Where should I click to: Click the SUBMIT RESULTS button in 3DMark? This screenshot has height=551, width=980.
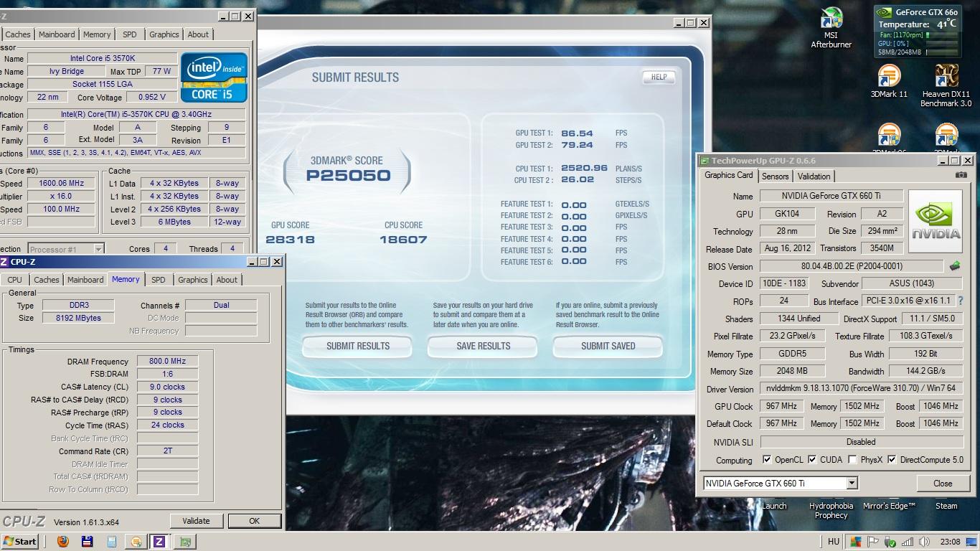pos(357,346)
